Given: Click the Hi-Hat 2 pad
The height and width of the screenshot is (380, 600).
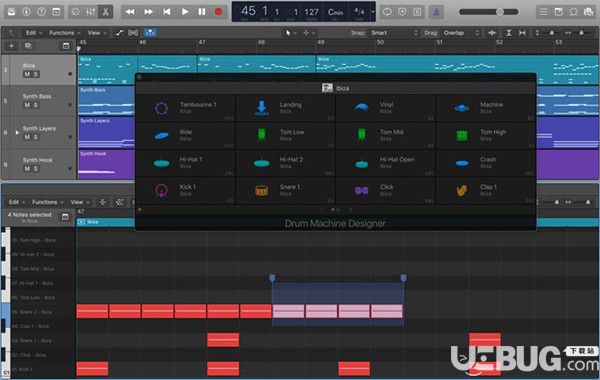Looking at the screenshot, I should [x=285, y=163].
